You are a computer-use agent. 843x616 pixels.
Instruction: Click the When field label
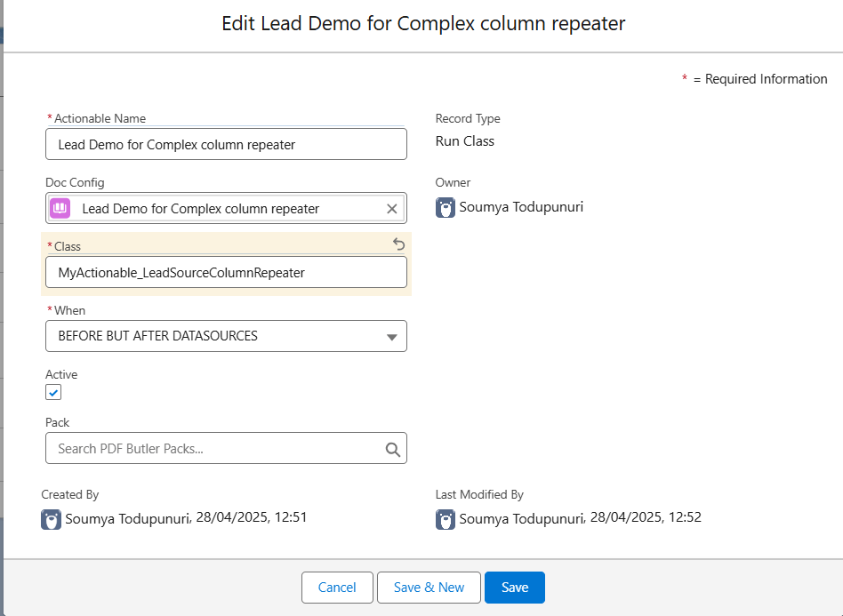69,311
